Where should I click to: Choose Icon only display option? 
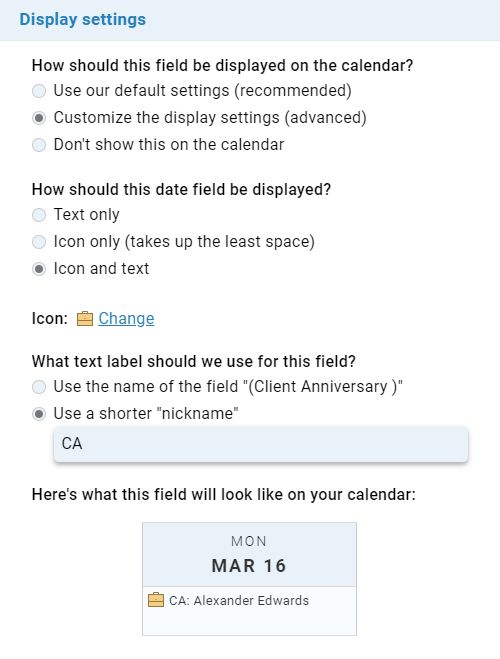39,242
